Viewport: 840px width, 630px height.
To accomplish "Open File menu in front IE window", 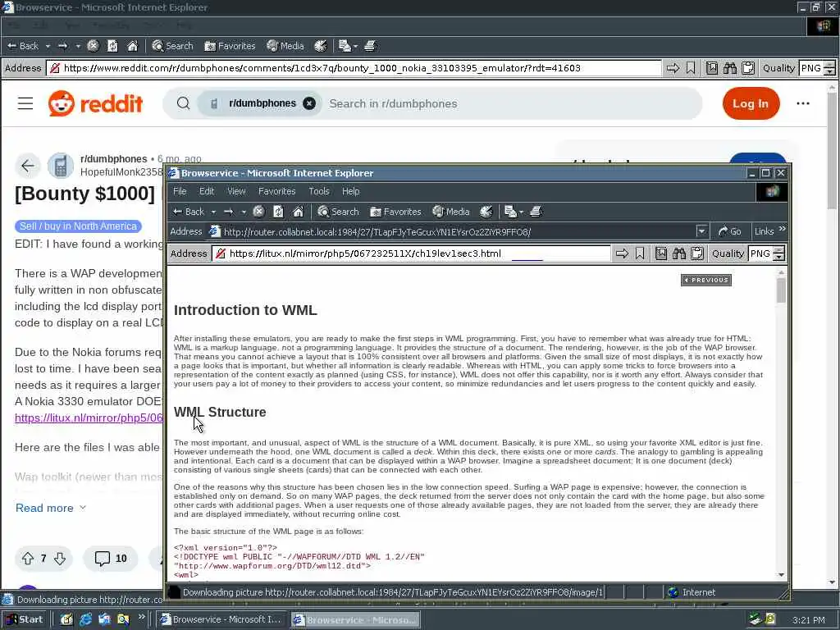I will [x=180, y=191].
